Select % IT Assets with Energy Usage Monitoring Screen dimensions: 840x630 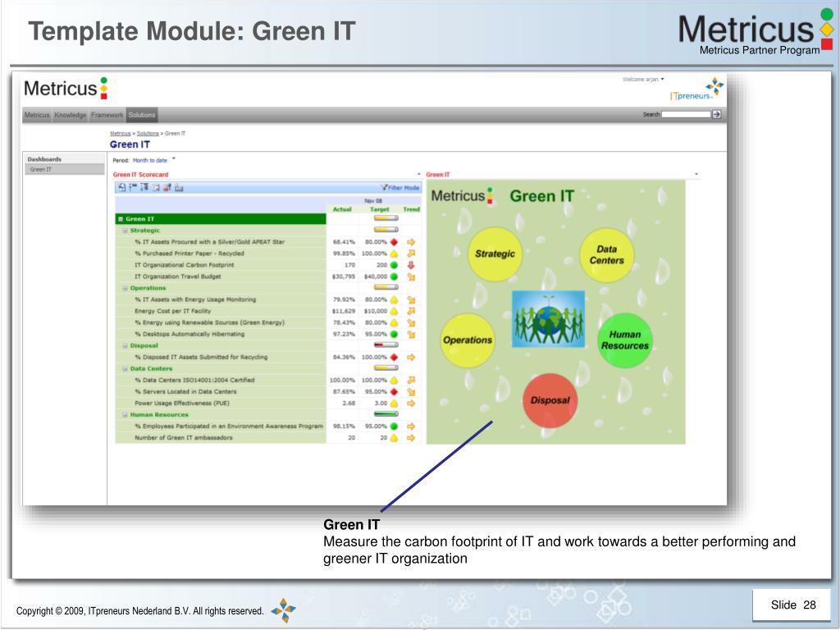[221, 300]
